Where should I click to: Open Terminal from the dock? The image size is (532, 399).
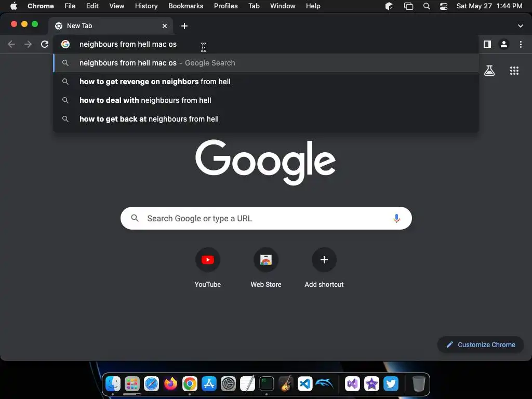[267, 384]
